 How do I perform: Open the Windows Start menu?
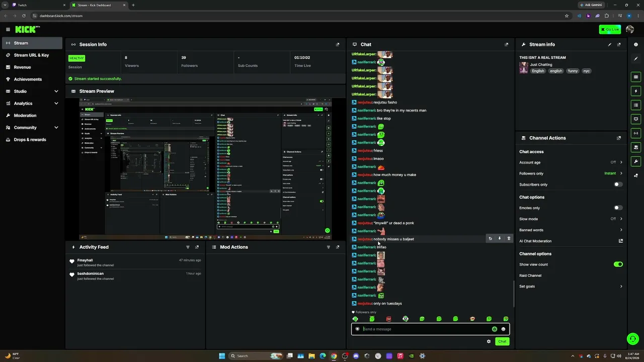[x=222, y=356]
